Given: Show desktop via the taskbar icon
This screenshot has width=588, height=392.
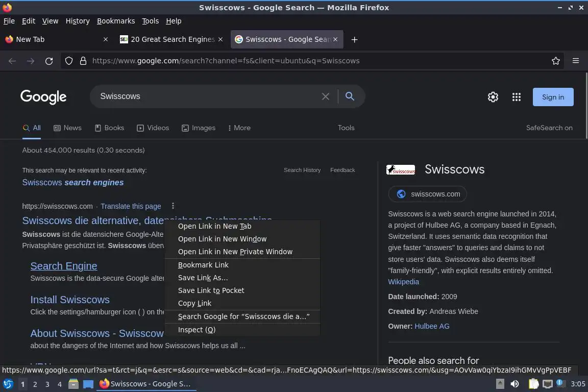Looking at the screenshot, I should coord(88,384).
